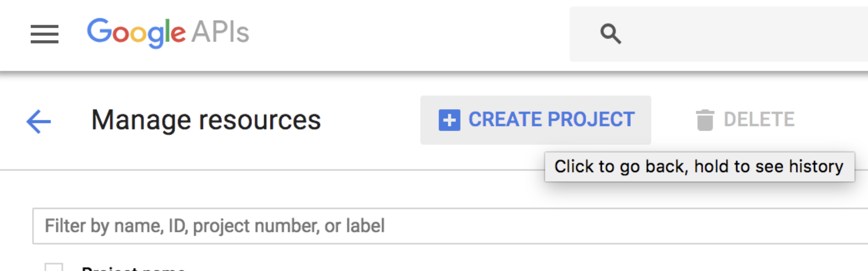Screen dimensions: 868x271
Task: Toggle the checkbox beside Project name
Action: click(53, 268)
